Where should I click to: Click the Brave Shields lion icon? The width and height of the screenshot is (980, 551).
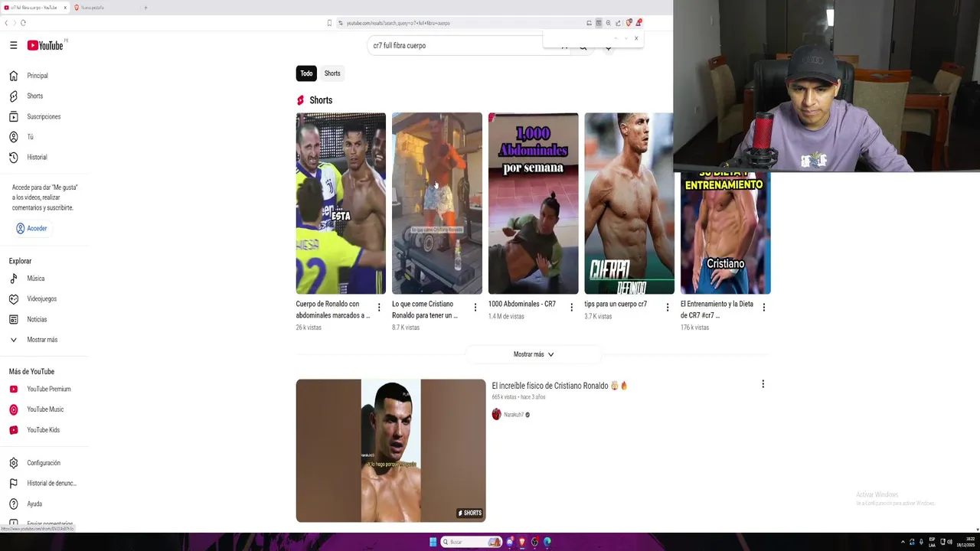click(x=629, y=23)
